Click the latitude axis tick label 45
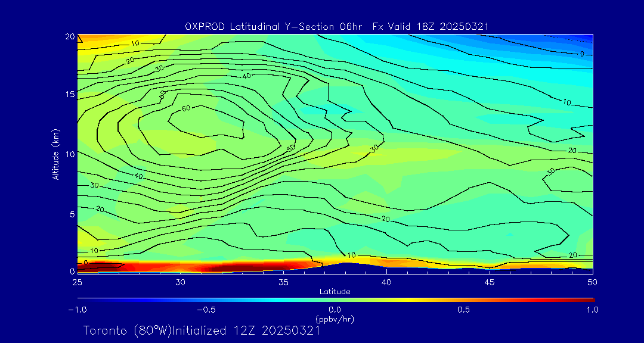This screenshot has width=644, height=343. (490, 282)
